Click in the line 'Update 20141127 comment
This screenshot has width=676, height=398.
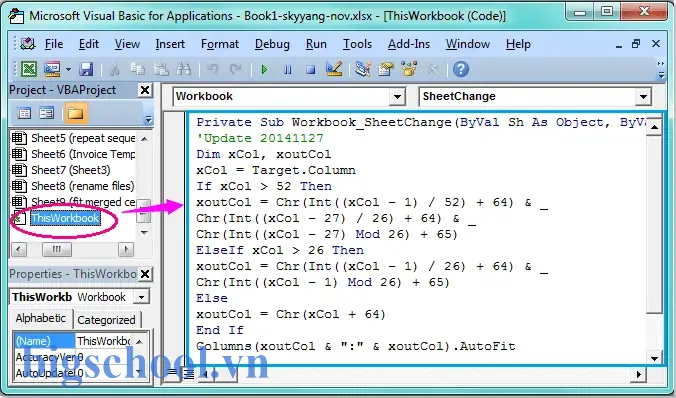(x=260, y=138)
